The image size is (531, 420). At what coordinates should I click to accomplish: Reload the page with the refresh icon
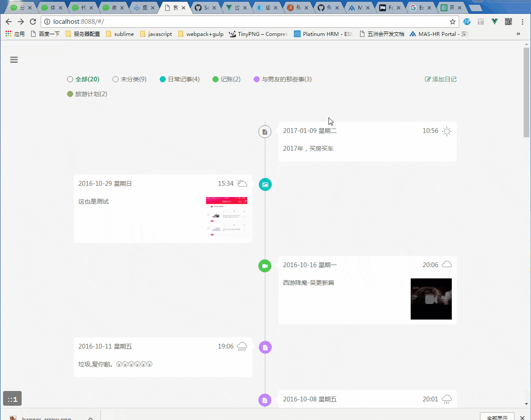pos(32,22)
